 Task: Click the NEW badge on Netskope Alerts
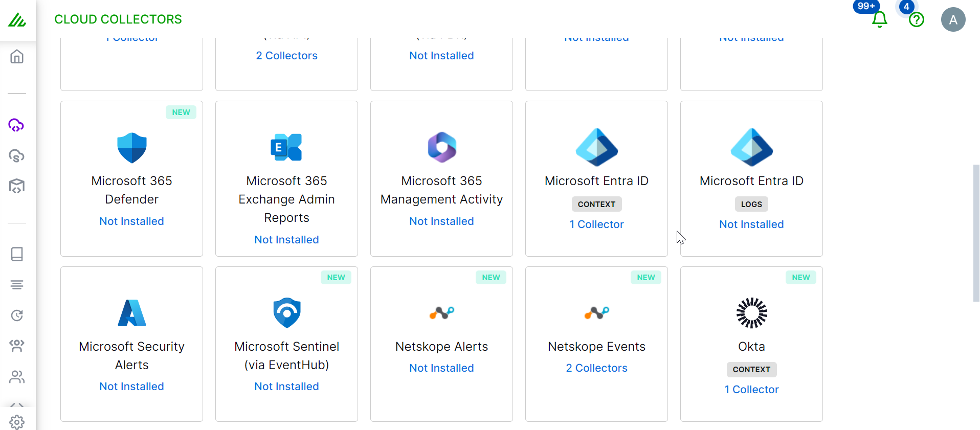coord(491,278)
